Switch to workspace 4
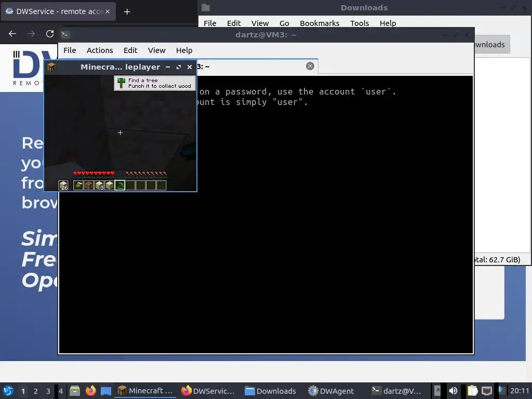The width and height of the screenshot is (532, 399). tap(61, 391)
